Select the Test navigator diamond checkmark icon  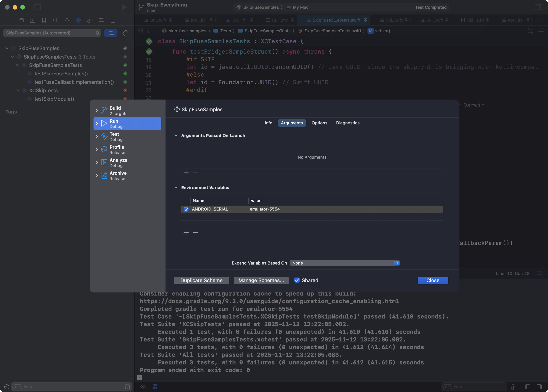(x=78, y=20)
